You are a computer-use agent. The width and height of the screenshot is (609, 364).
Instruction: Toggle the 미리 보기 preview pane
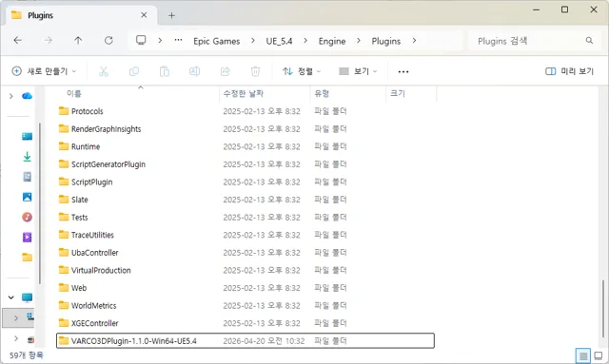[x=570, y=71]
